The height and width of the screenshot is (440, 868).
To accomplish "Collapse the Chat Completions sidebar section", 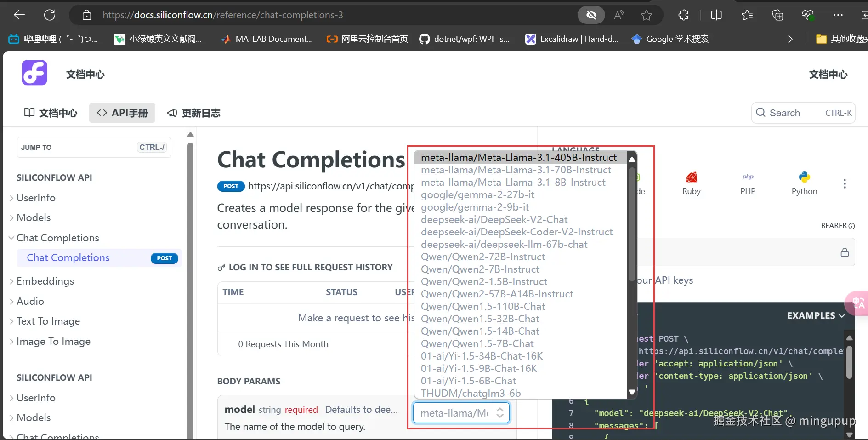I will click(x=54, y=238).
